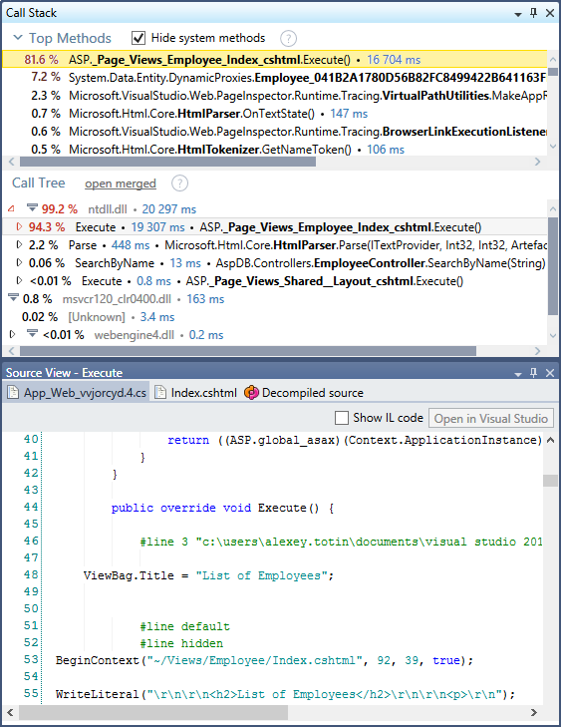The width and height of the screenshot is (561, 728).
Task: Enable Show IL code checkbox
Action: tap(342, 418)
